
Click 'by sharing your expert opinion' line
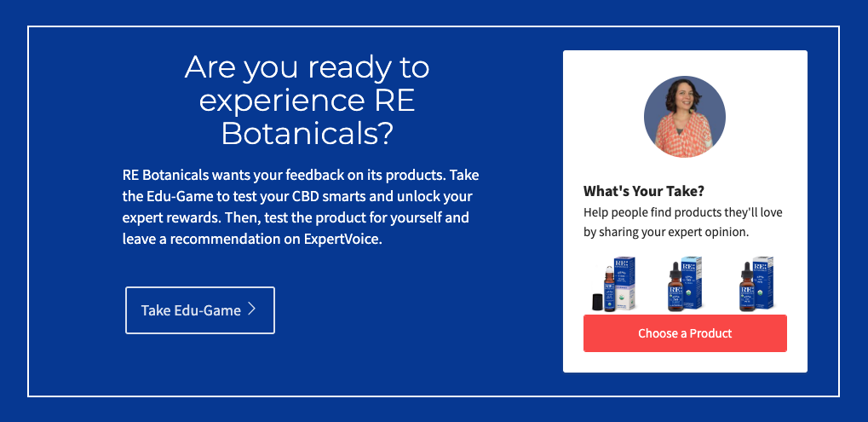tap(666, 233)
